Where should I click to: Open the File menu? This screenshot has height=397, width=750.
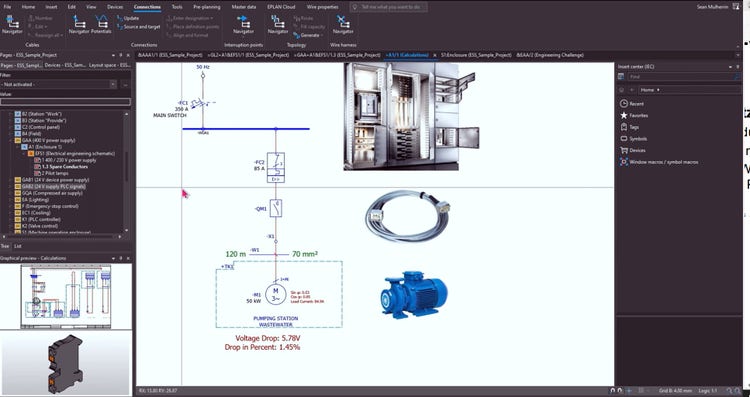tap(7, 7)
